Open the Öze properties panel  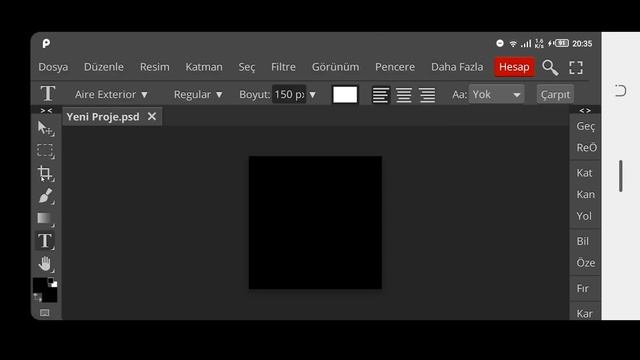tap(585, 263)
